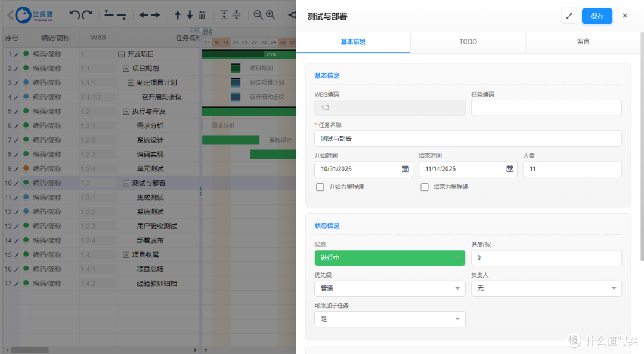Open the 状态 dropdown showing 进行中
Image resolution: width=644 pixels, height=354 pixels.
click(390, 258)
